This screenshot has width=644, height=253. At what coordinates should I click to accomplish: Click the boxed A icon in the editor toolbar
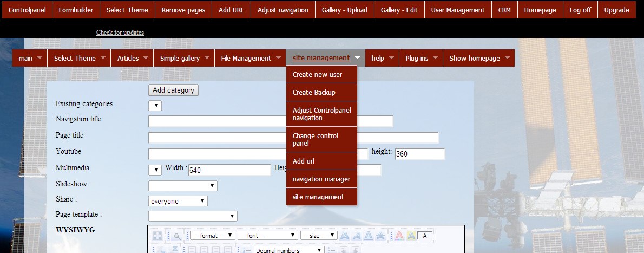pyautogui.click(x=425, y=236)
